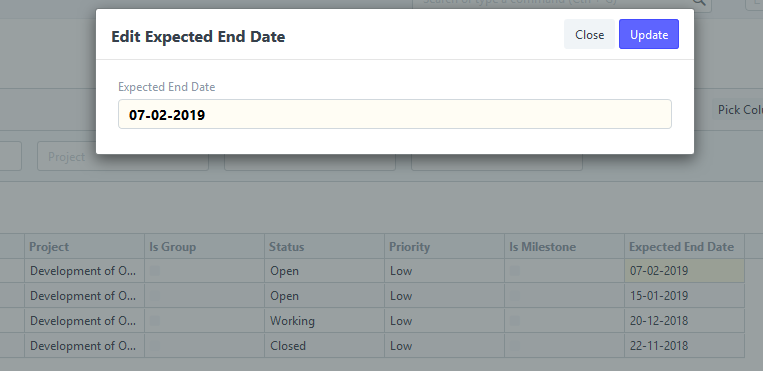
Task: Toggle Is Group checkbox in the Working row
Action: (x=155, y=321)
